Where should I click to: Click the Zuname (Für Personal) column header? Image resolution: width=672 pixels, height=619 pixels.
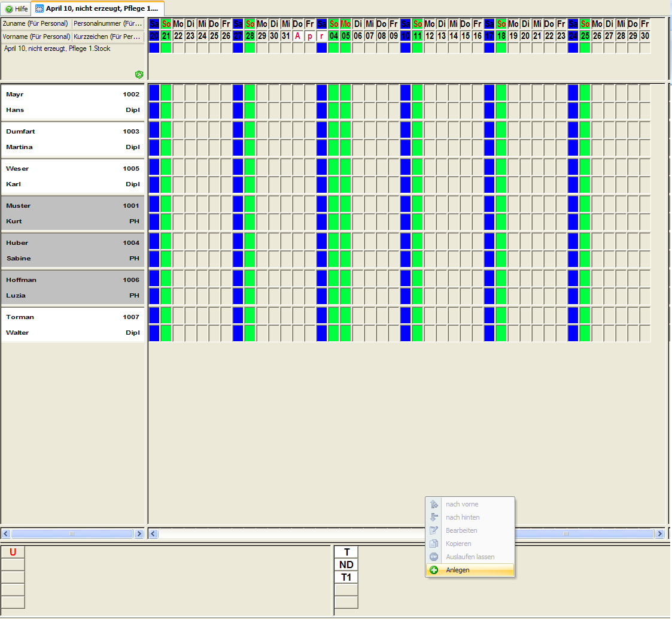36,24
